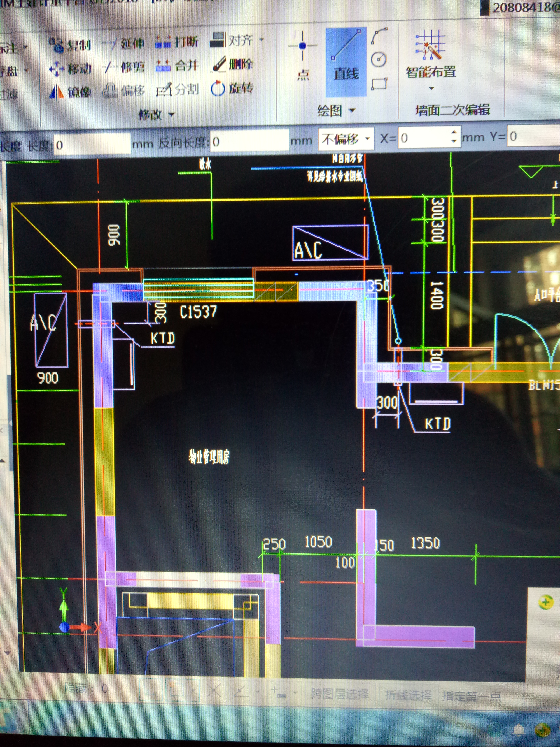Select the 删除 (Delete) tool
This screenshot has width=560, height=747.
point(232,64)
